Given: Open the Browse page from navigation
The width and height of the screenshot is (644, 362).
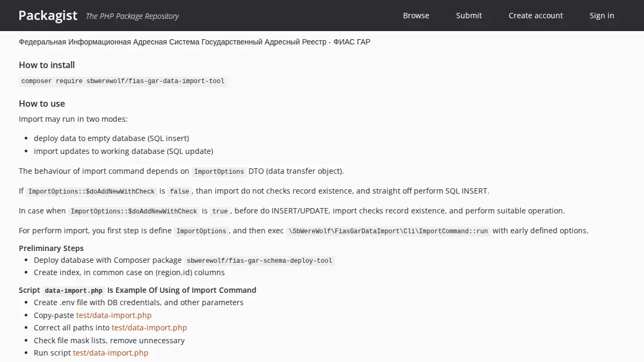Looking at the screenshot, I should (x=416, y=16).
